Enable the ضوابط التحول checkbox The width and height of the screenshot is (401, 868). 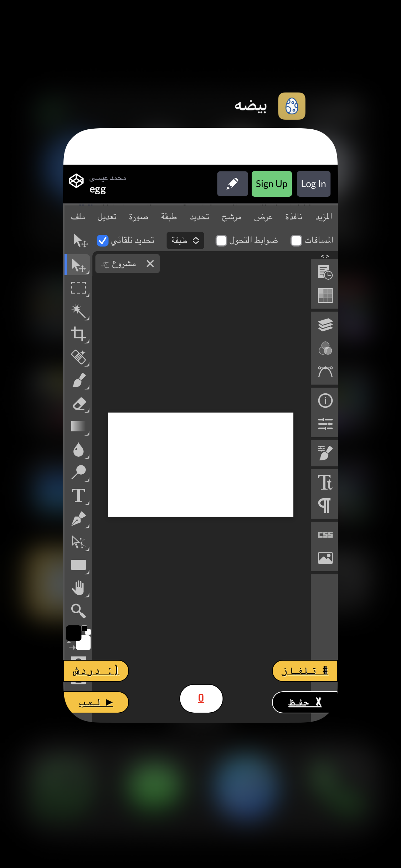click(221, 241)
